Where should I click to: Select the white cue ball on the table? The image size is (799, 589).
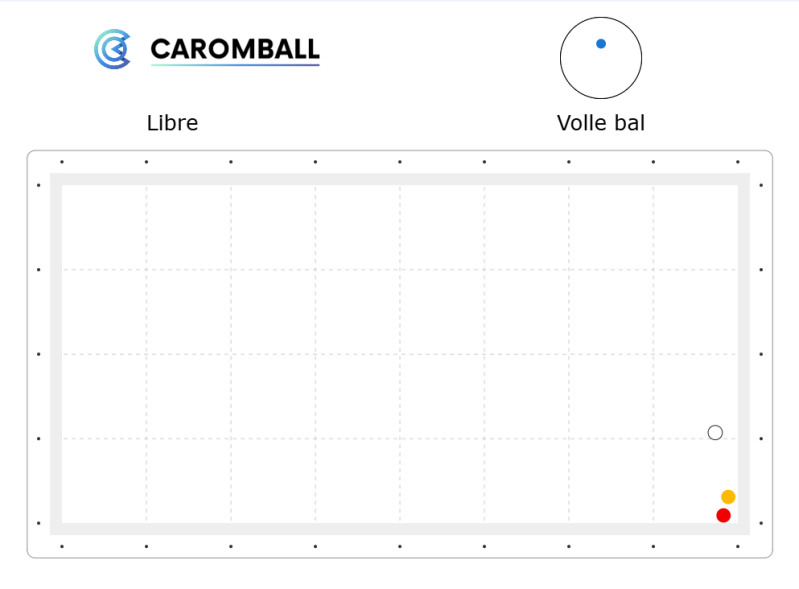point(715,433)
